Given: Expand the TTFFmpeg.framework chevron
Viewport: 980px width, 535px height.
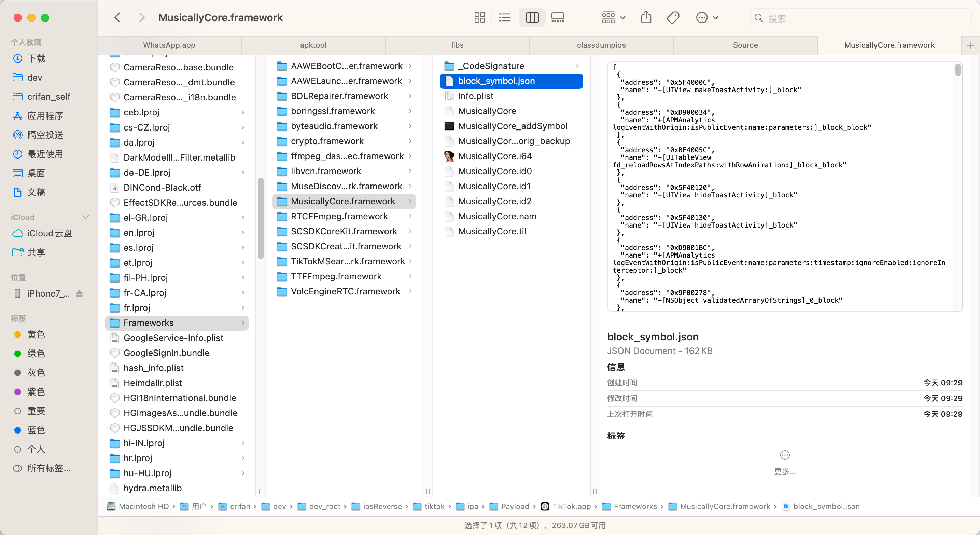Looking at the screenshot, I should tap(410, 276).
